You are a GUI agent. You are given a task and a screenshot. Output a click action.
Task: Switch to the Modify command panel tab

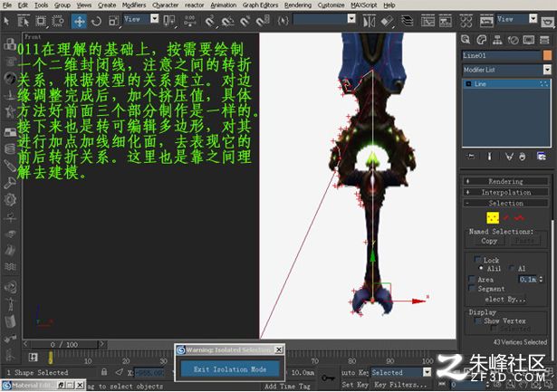(x=481, y=40)
